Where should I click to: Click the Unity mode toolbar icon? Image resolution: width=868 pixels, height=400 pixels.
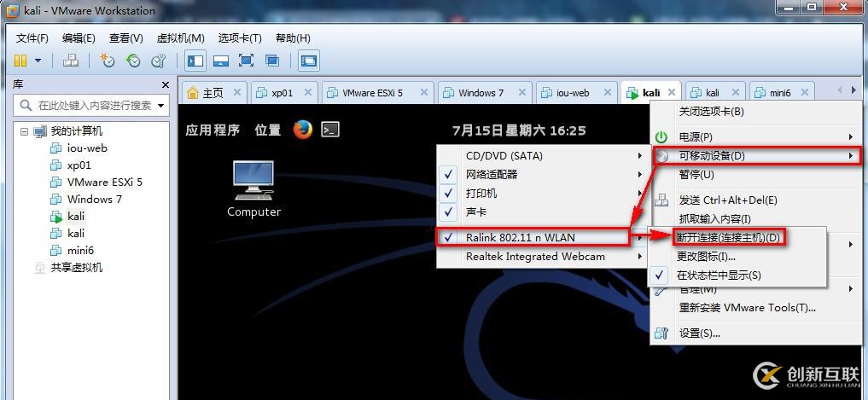(x=271, y=61)
